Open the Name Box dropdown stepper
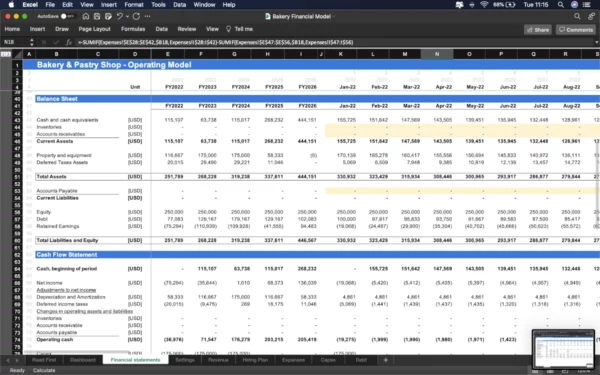 pos(32,42)
